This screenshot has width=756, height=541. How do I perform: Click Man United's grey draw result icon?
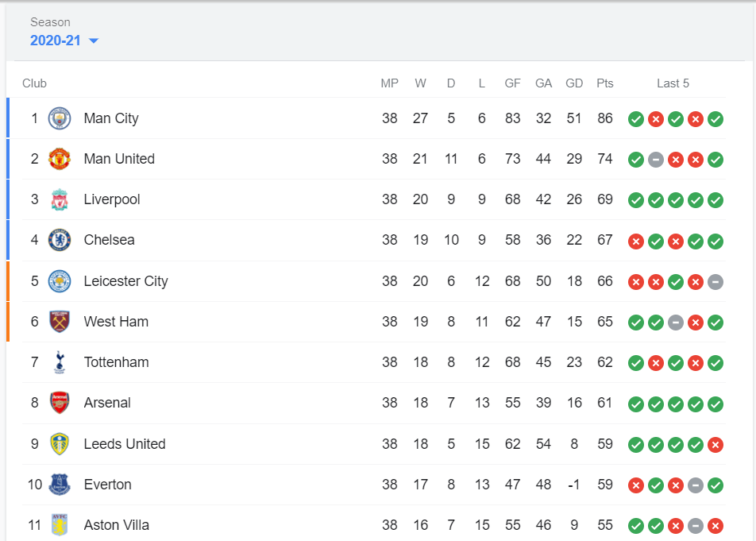[656, 159]
